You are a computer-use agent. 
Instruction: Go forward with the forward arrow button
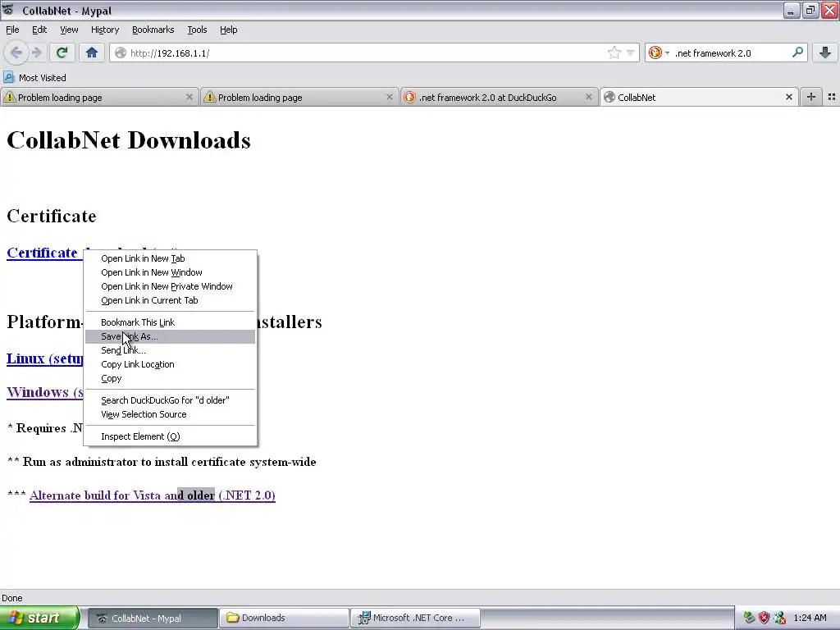point(36,52)
